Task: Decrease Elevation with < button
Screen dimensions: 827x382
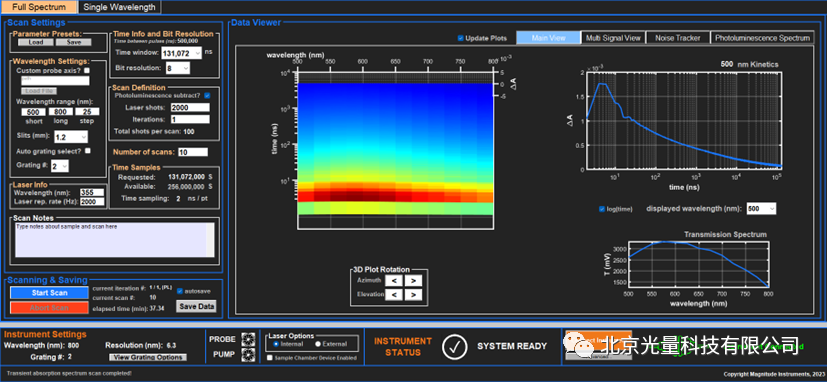Action: tap(393, 294)
